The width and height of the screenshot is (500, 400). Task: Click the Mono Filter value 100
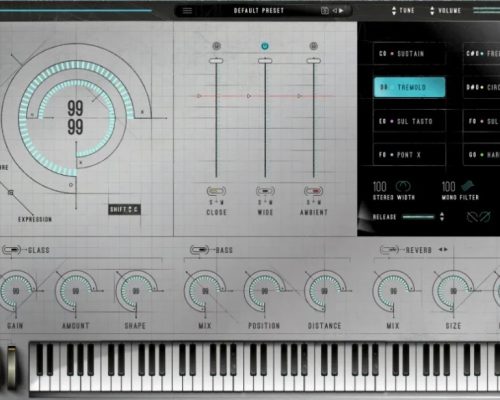point(448,186)
